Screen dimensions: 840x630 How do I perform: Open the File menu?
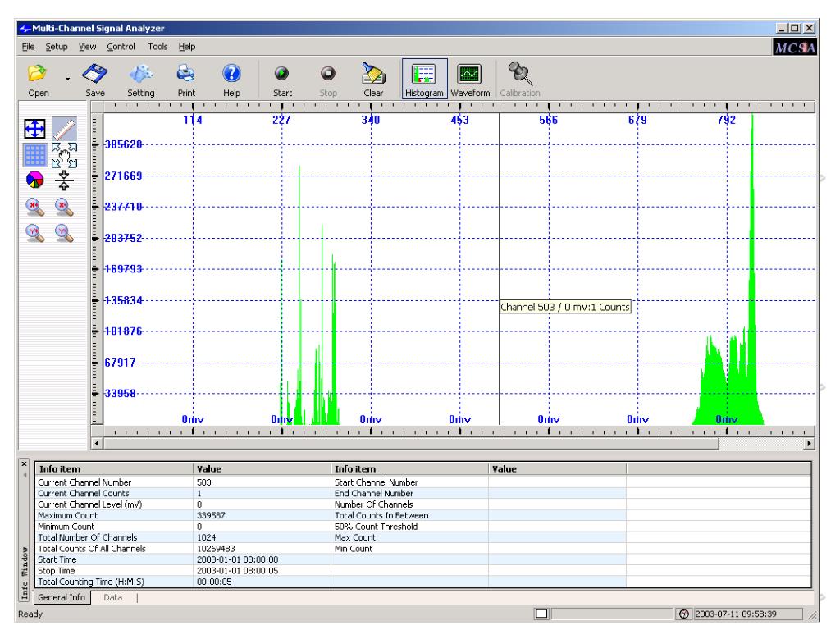tap(28, 47)
